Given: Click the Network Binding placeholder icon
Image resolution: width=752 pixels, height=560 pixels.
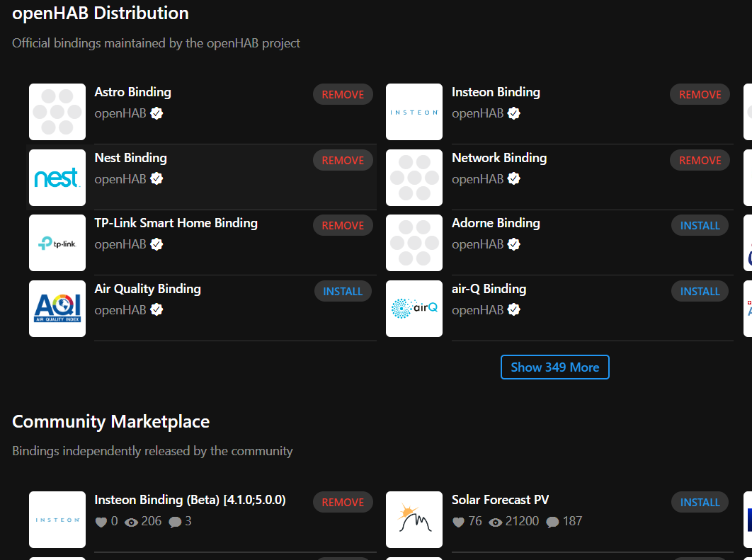Looking at the screenshot, I should (x=414, y=178).
